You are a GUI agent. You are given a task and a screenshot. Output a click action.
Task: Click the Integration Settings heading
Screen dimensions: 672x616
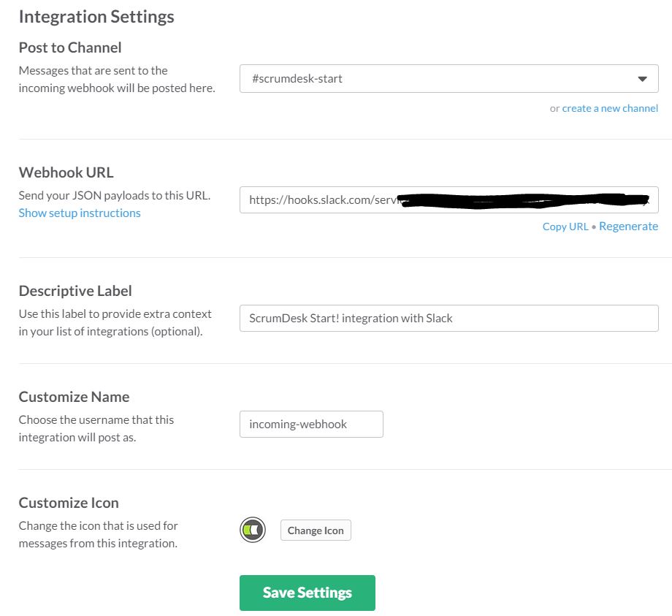pyautogui.click(x=96, y=17)
